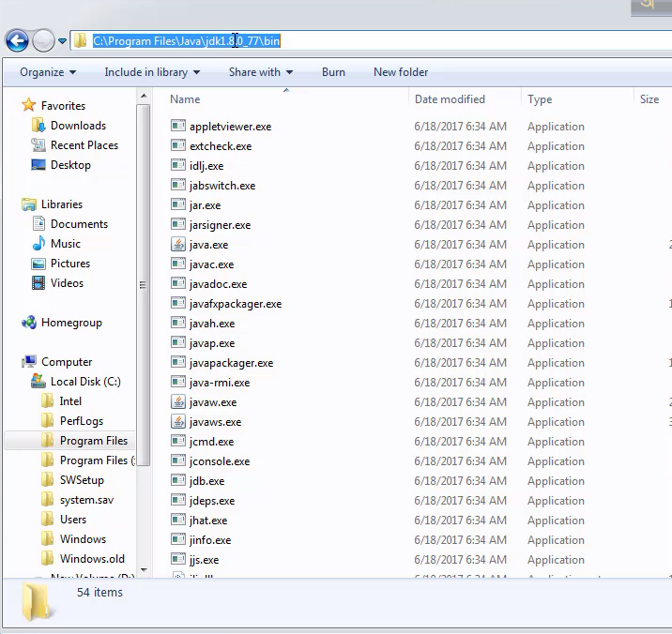Click the Burn toolbar button

[333, 72]
